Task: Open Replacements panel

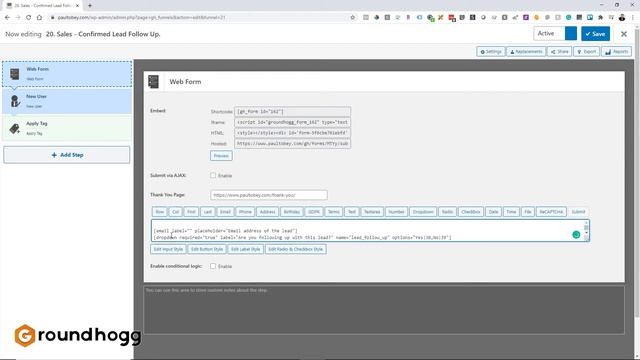Action: pos(526,52)
